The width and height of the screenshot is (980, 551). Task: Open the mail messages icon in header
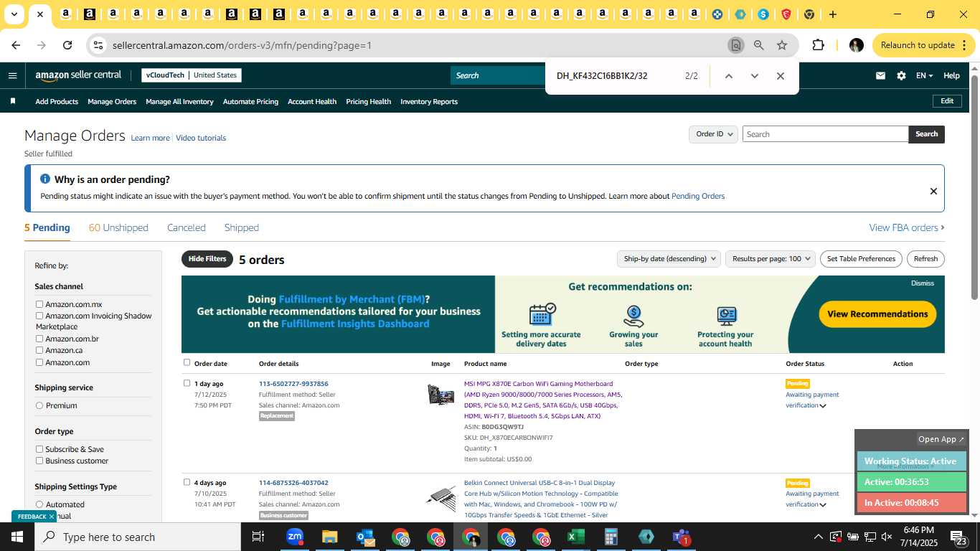880,75
